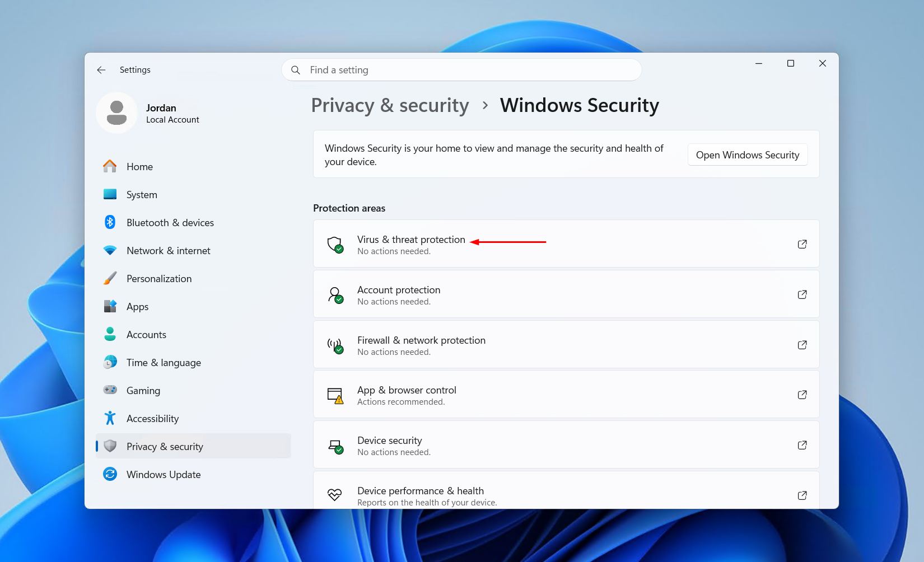This screenshot has height=562, width=924.
Task: Click the Accessibility figure icon
Action: (110, 418)
